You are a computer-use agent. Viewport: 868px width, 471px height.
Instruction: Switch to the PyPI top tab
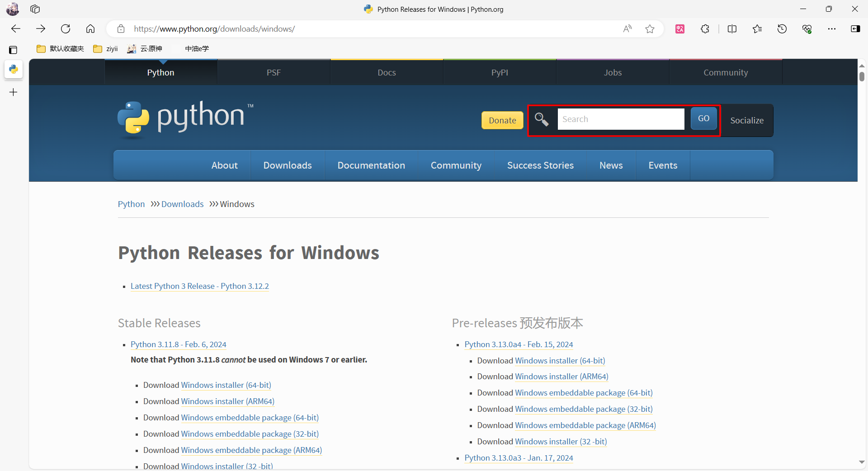(x=500, y=72)
